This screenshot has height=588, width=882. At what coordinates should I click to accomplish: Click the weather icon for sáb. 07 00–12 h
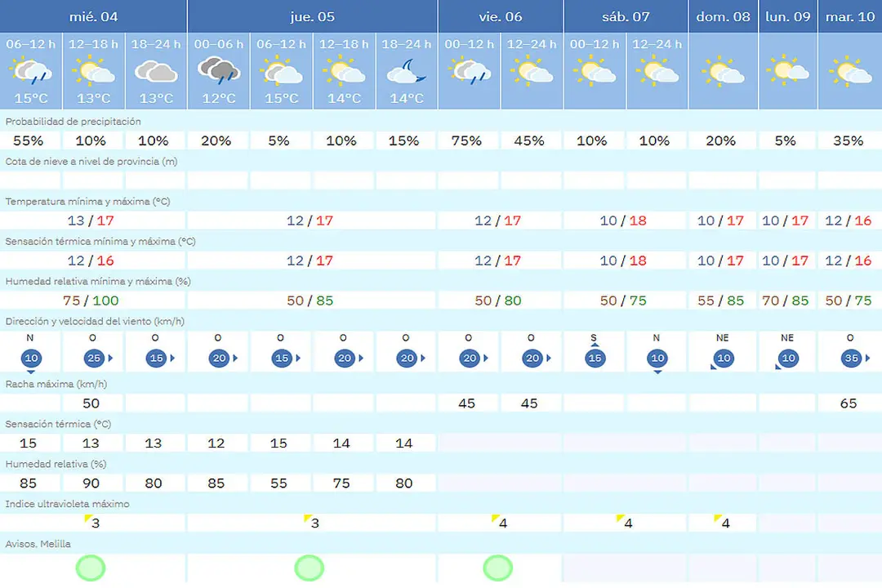[x=594, y=72]
